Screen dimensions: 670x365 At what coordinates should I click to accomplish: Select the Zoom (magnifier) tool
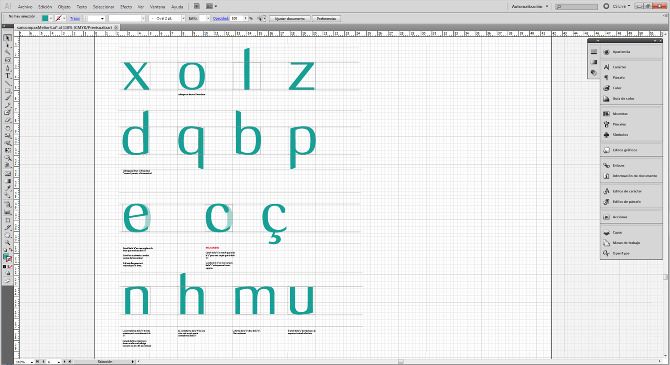pos(7,242)
